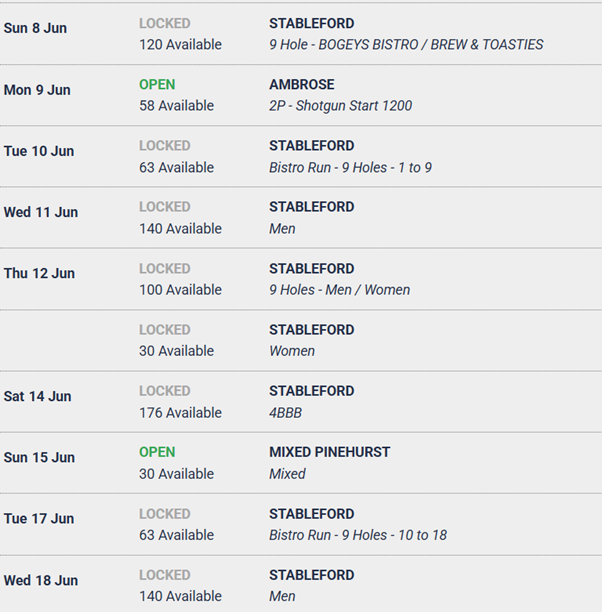Click LOCKED status for Tue 10 Jun

click(x=164, y=146)
